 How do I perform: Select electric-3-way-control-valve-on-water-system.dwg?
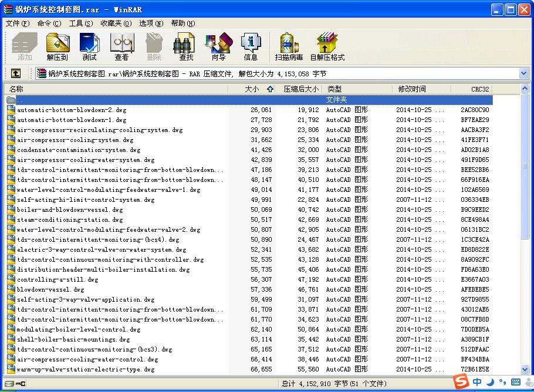click(102, 249)
